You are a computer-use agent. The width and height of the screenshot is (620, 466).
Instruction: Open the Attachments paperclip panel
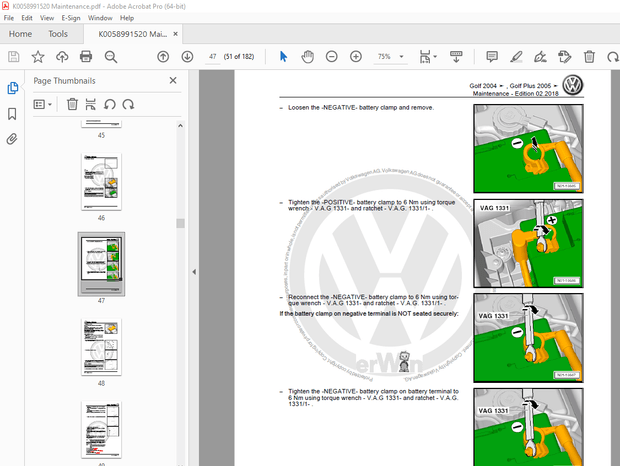[x=12, y=139]
